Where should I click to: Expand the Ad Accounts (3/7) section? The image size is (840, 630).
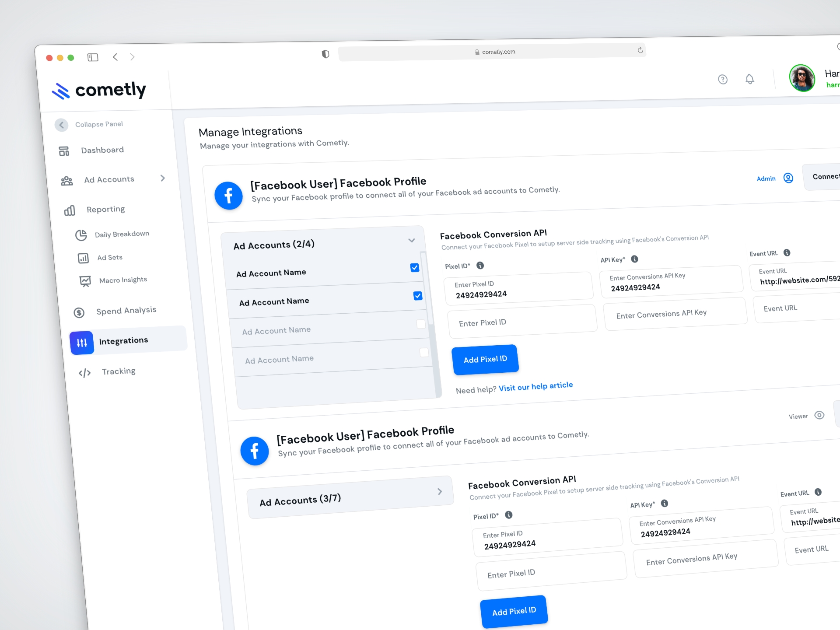pos(440,491)
